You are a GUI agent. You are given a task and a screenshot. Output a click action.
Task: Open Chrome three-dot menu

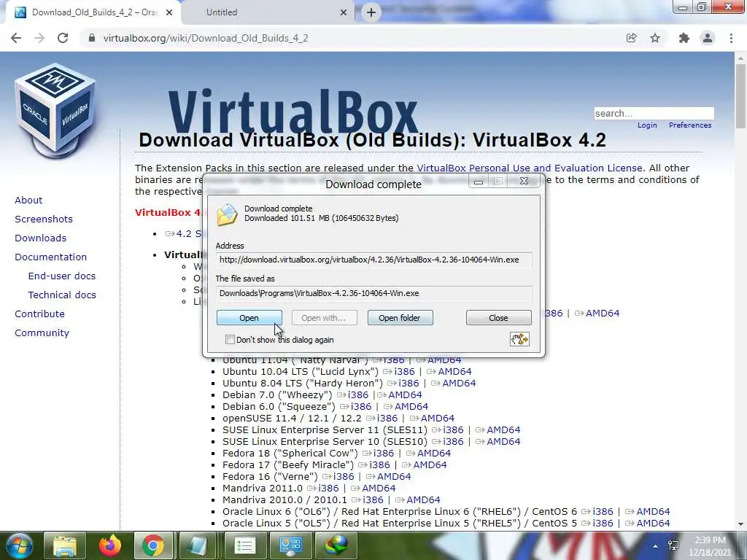pyautogui.click(x=731, y=38)
